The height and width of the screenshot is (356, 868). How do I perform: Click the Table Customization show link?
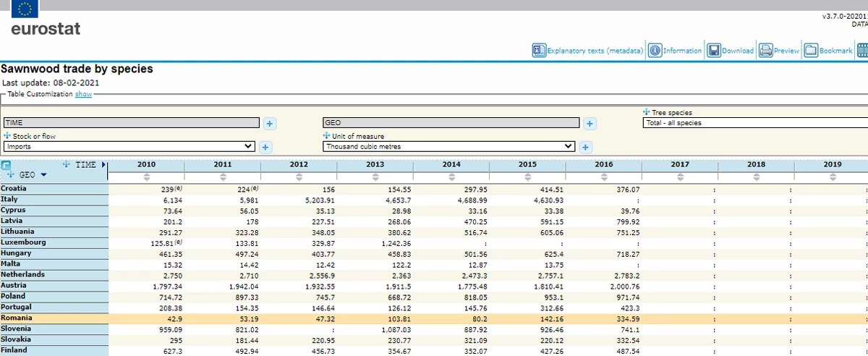point(83,94)
